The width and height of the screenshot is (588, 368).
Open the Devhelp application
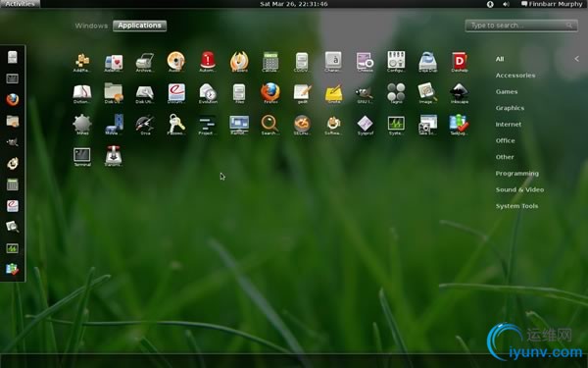[x=459, y=61]
